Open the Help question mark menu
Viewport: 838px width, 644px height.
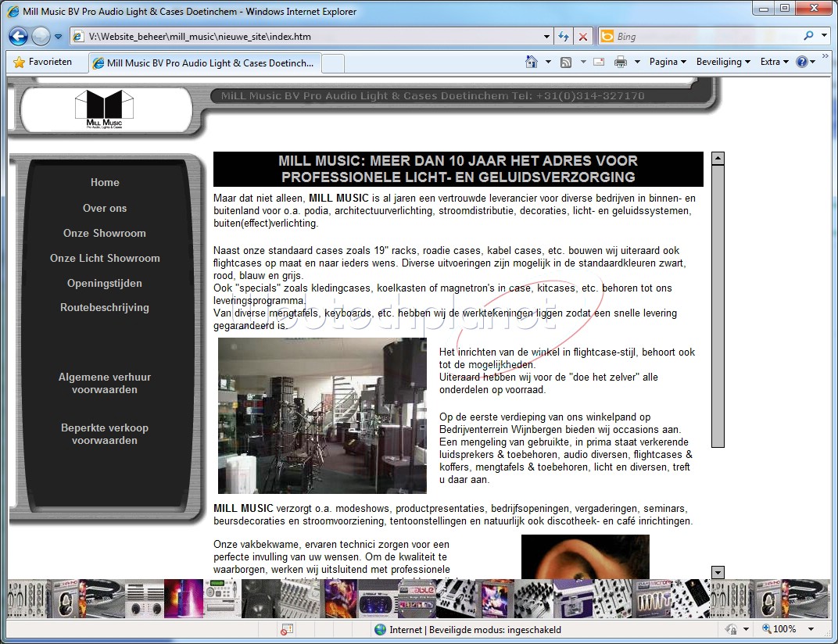(x=805, y=62)
